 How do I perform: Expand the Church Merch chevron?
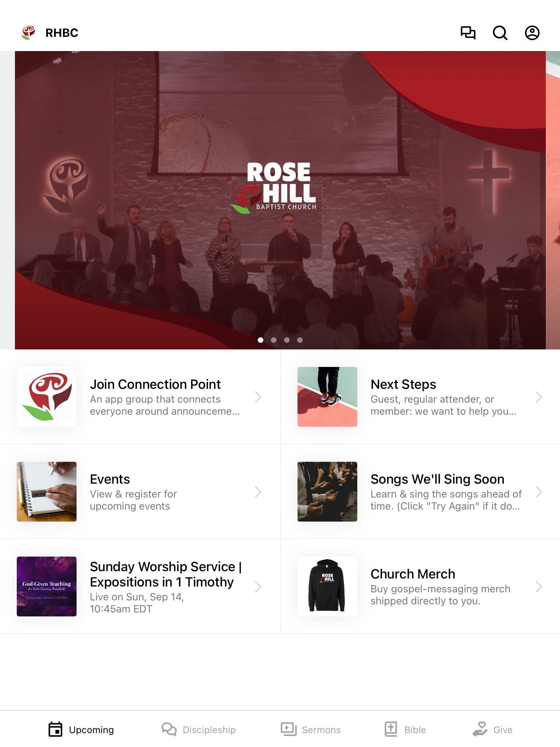tap(539, 587)
